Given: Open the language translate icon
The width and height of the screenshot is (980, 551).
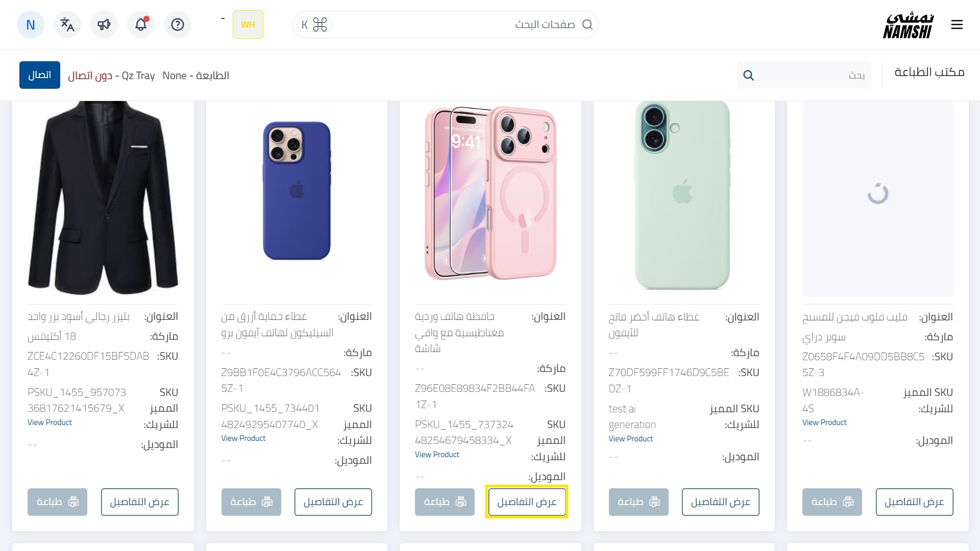Looking at the screenshot, I should (x=67, y=24).
